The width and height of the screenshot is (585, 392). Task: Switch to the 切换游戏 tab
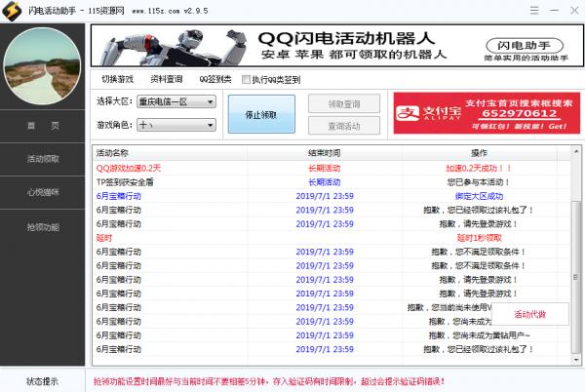118,79
